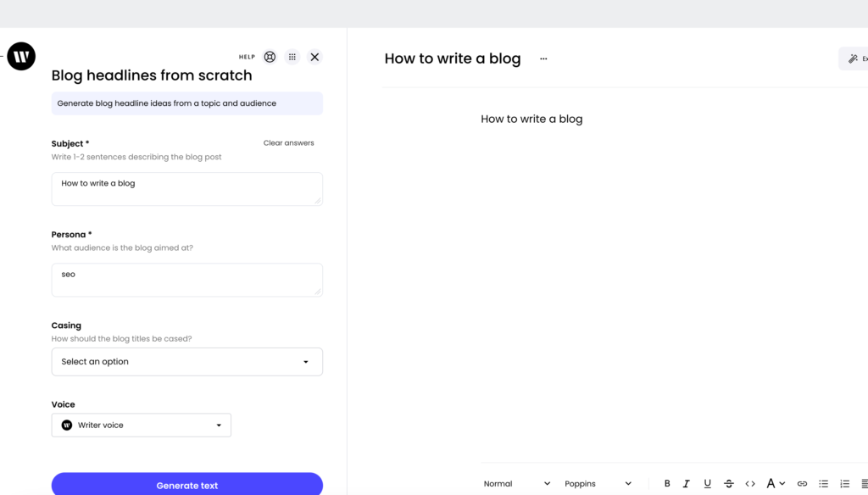This screenshot has width=868, height=495.
Task: Toggle bold formatting
Action: click(x=667, y=483)
